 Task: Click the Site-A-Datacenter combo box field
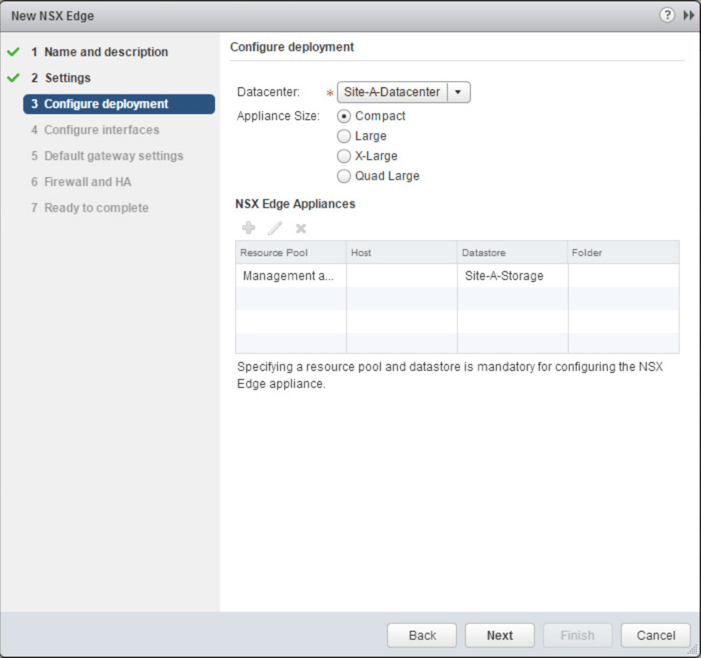click(x=392, y=92)
